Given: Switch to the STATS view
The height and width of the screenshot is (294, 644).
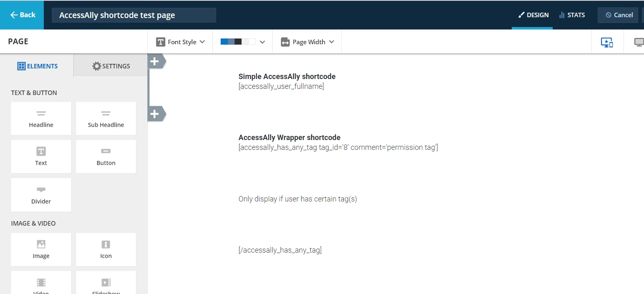Looking at the screenshot, I should click(572, 15).
